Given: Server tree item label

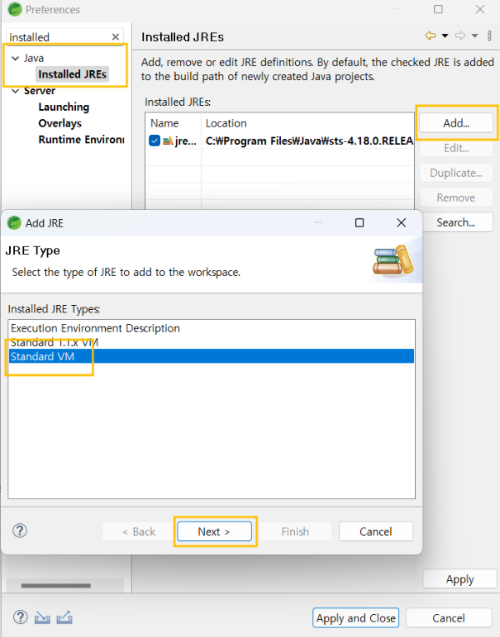Looking at the screenshot, I should [x=39, y=91].
